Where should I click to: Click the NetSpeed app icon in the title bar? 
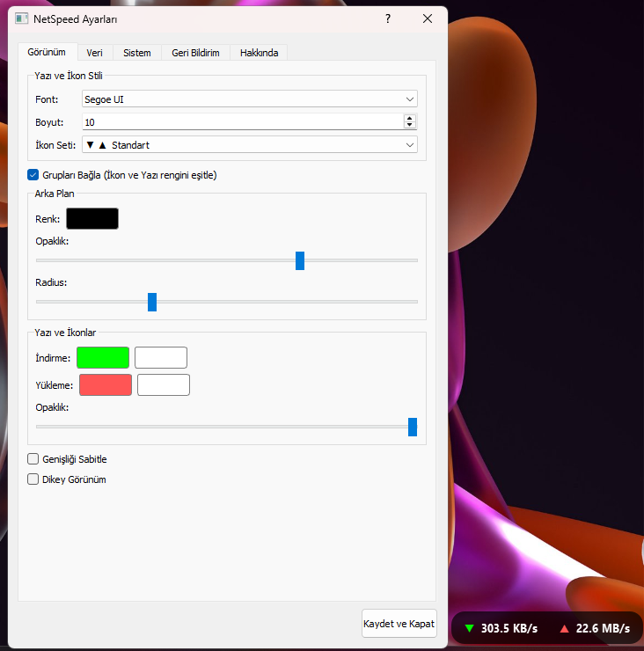[x=22, y=18]
